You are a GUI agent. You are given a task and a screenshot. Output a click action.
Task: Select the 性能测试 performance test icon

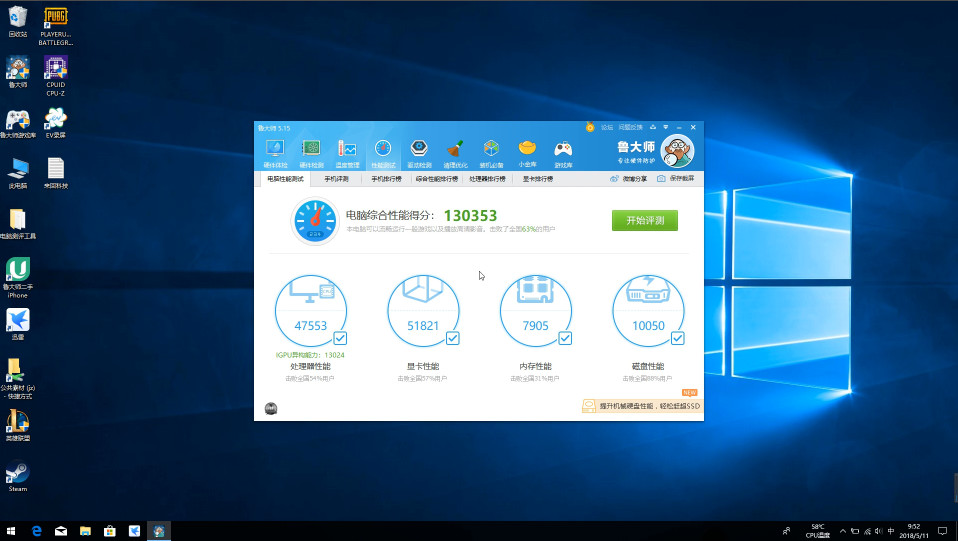[x=383, y=153]
